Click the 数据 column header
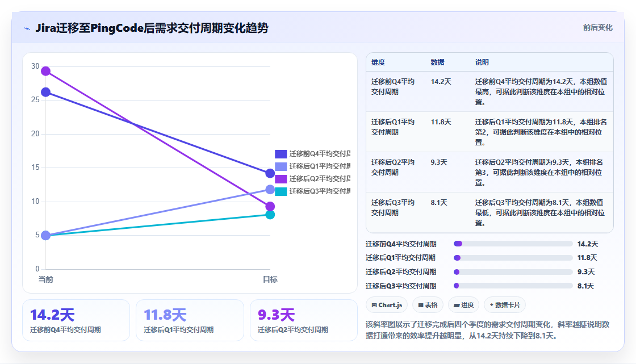The width and height of the screenshot is (636, 364). (x=437, y=62)
